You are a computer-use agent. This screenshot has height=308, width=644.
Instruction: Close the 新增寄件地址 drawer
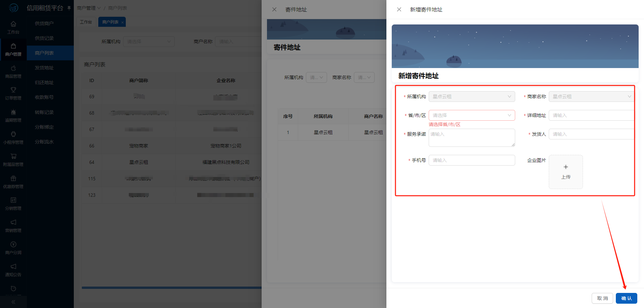pyautogui.click(x=399, y=9)
